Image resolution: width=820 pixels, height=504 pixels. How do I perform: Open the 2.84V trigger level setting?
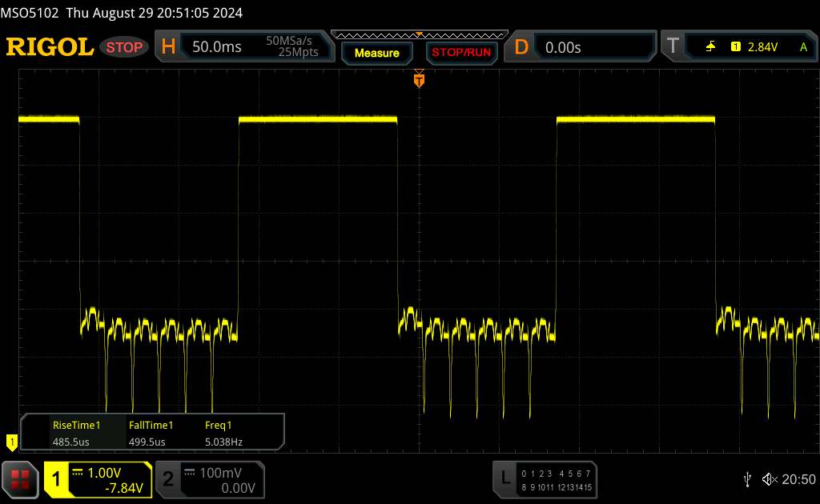[x=762, y=47]
